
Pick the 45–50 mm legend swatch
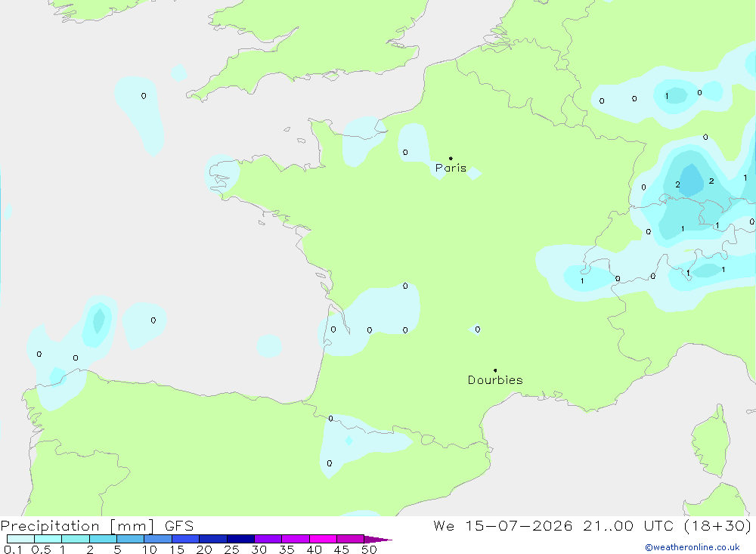(351, 539)
